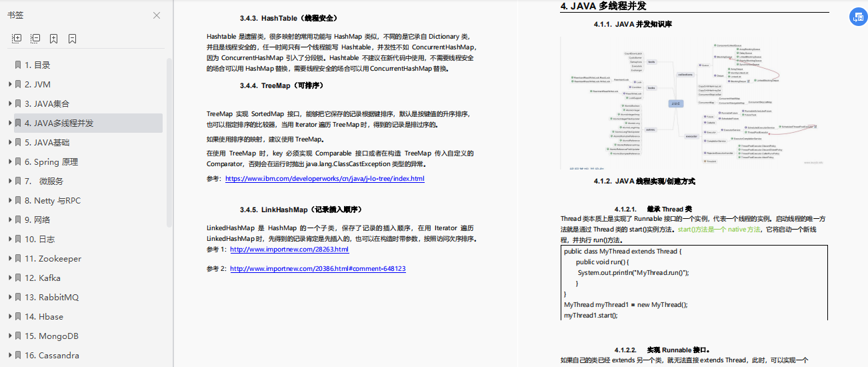Click the remove bookmark icon
Screen dimensions: 868x367
(x=72, y=39)
